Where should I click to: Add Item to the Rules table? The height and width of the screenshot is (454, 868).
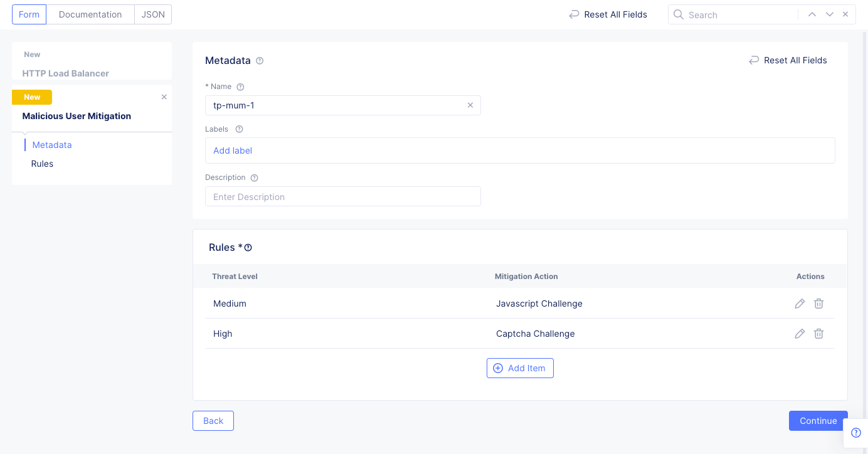point(520,368)
